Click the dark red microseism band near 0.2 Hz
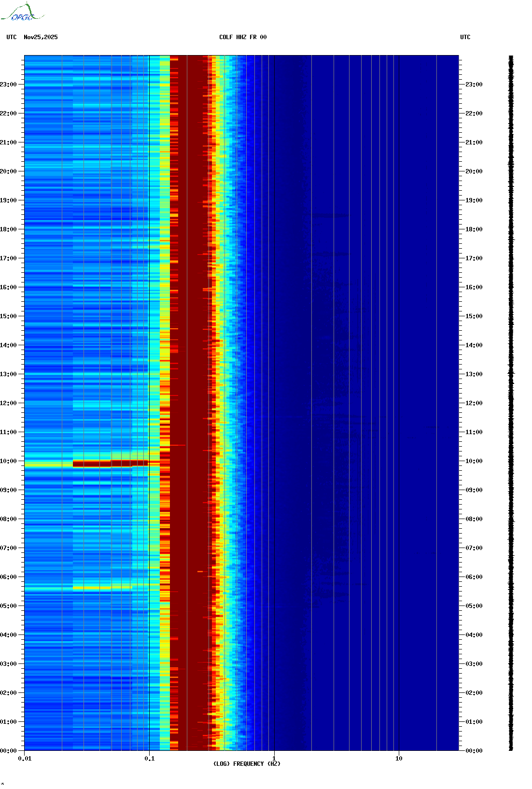Image resolution: width=532 pixels, height=789 pixels. coord(191,338)
